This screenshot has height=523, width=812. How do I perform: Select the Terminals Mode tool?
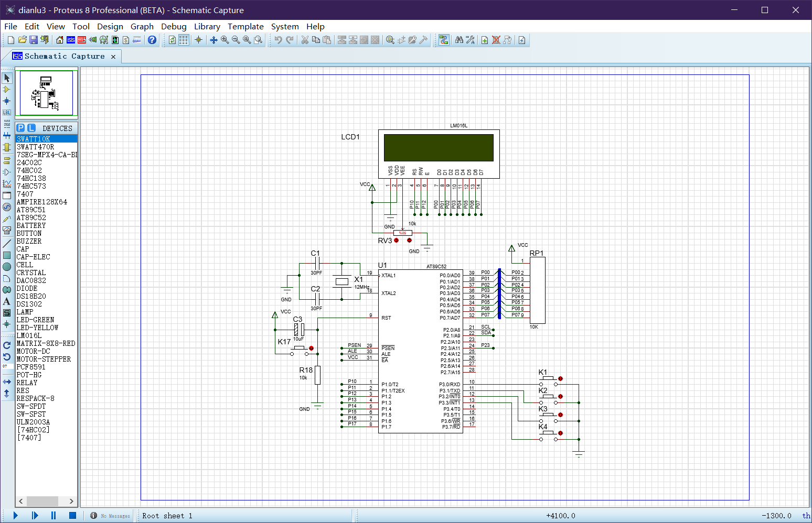(7, 160)
